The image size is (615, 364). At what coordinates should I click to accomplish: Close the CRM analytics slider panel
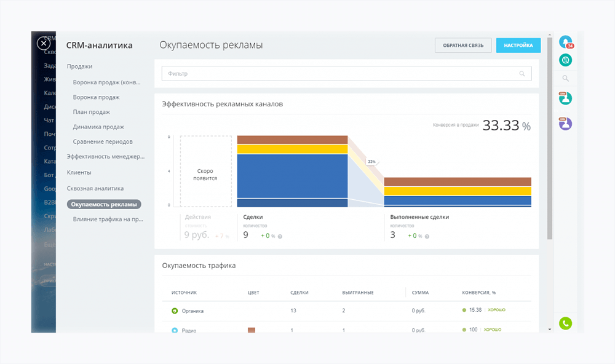43,43
